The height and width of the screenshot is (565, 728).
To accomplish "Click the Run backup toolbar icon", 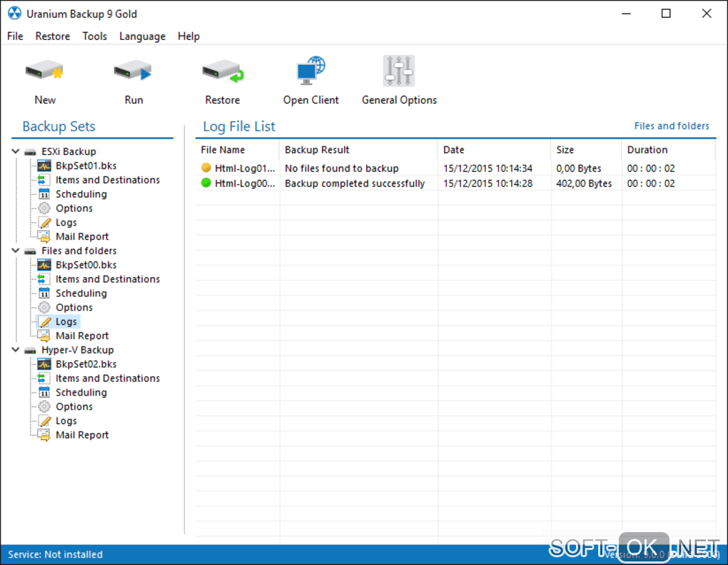I will (133, 71).
